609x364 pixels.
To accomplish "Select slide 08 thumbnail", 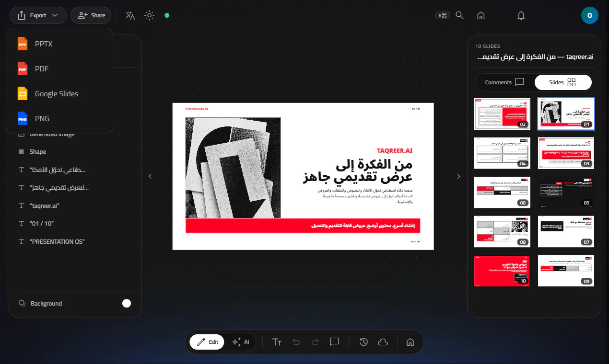I will point(502,232).
